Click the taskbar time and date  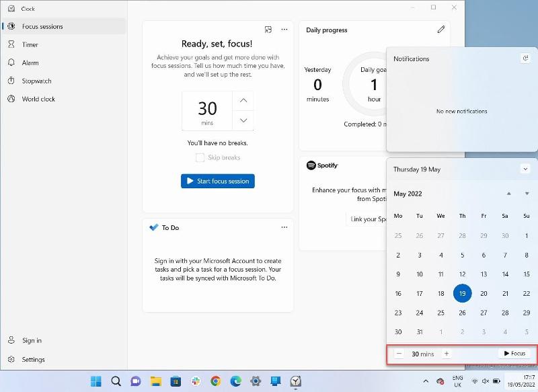521,381
